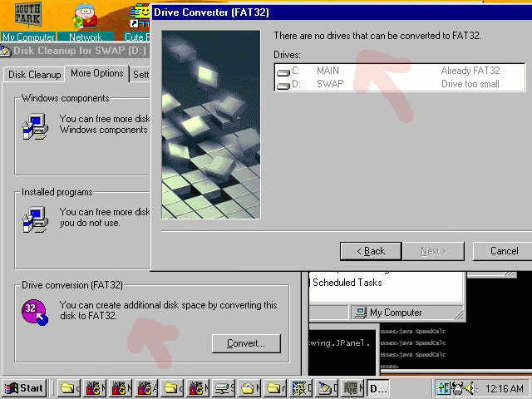Viewport: 532px width, 399px height.
Task: Click the 12:16 AM taskbar clock
Action: (x=505, y=388)
